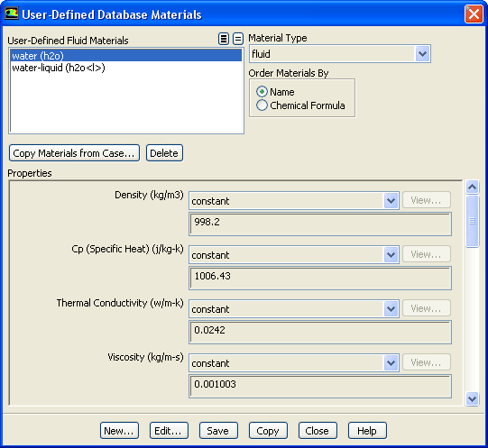The image size is (488, 448).
Task: Click the properties scrollbar down arrow
Action: point(472,398)
